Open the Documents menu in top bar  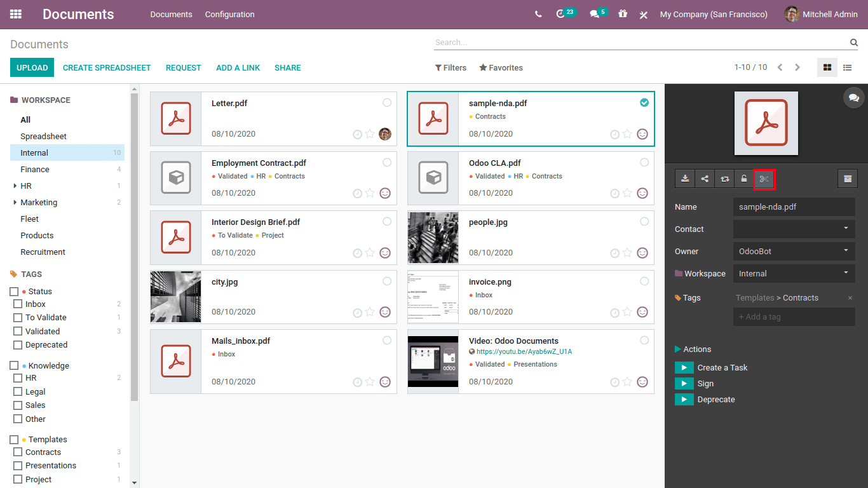171,14
